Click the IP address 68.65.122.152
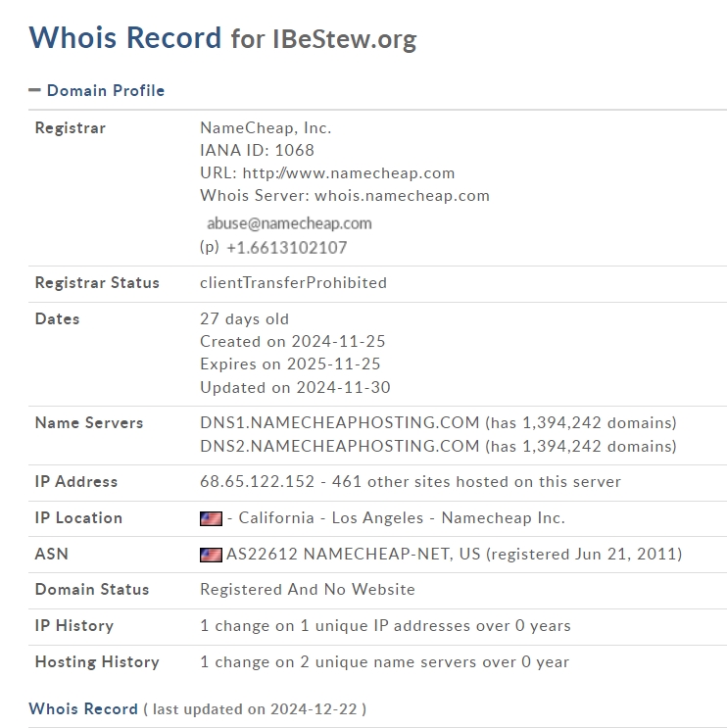Image resolution: width=727 pixels, height=728 pixels. [x=257, y=481]
